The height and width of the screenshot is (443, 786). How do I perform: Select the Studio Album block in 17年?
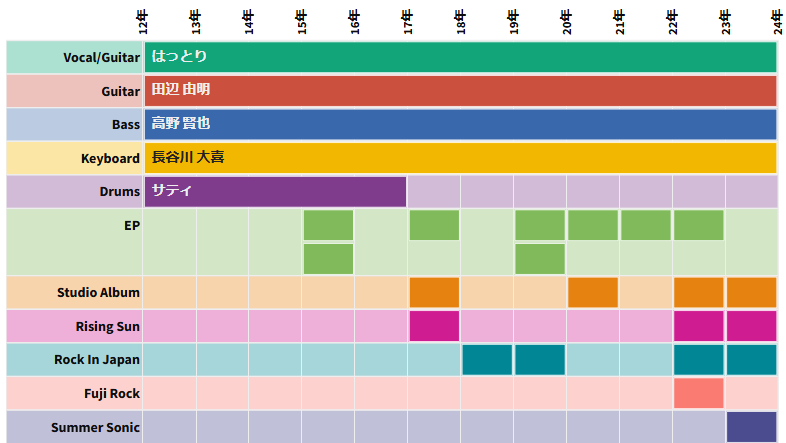pos(434,292)
